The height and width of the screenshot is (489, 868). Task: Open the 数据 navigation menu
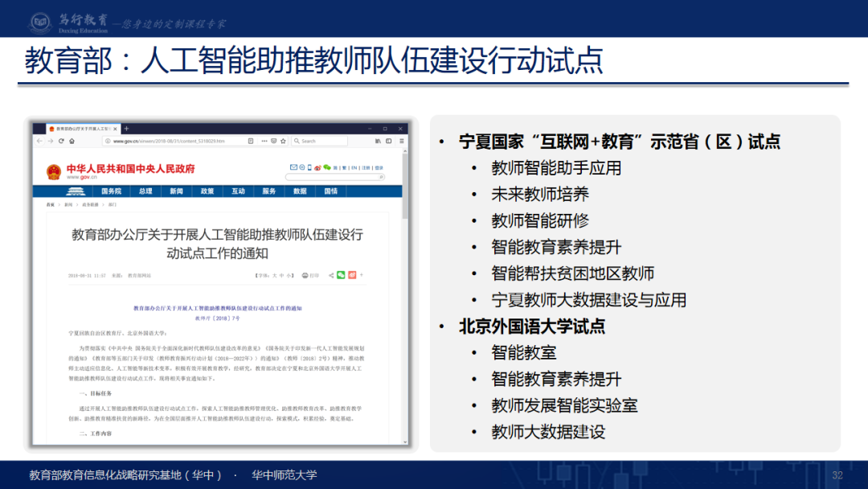coord(300,191)
